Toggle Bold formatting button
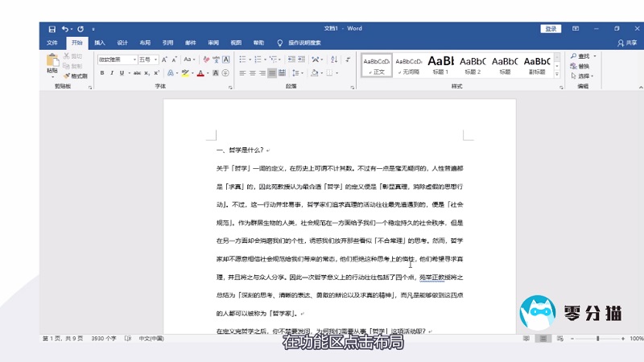Viewport: 644px width, 362px height. (x=102, y=73)
